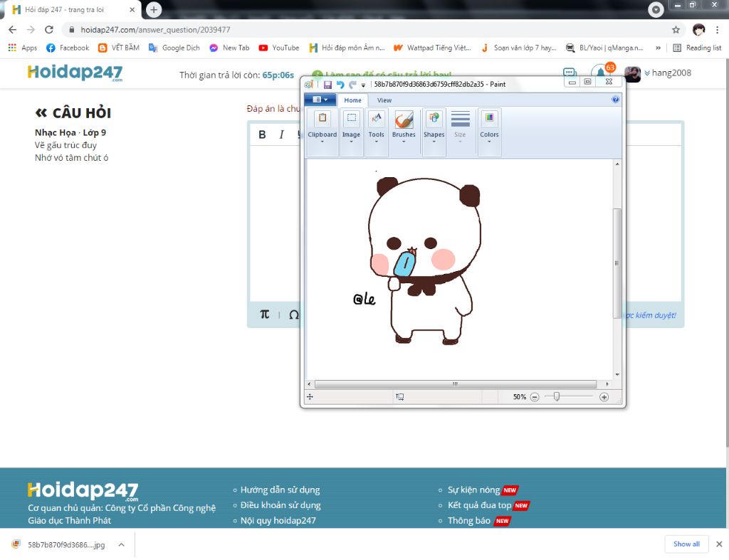
Task: Go back via CÂU HỎI double arrow
Action: coord(41,112)
